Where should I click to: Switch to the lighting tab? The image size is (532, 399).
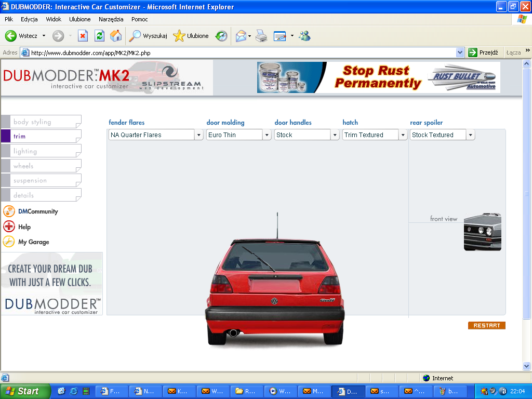tap(42, 151)
